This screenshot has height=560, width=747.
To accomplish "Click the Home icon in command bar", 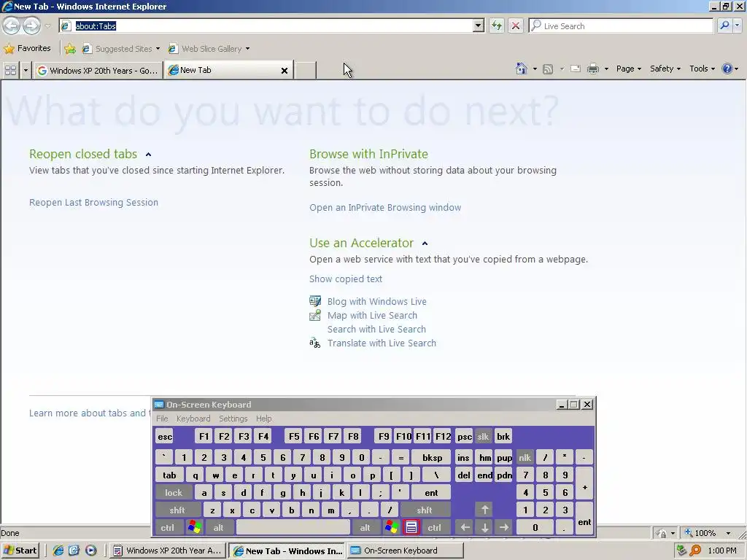I will (521, 69).
